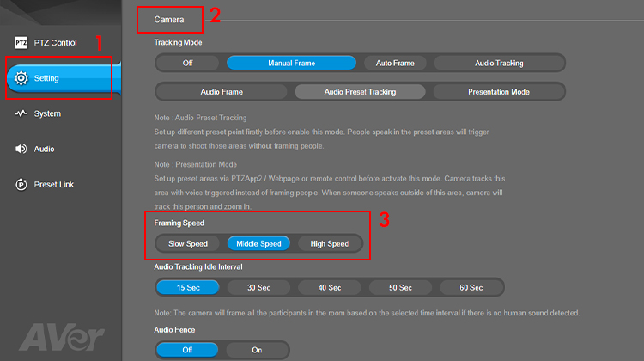644x361 pixels.
Task: Activate Presentation Mode
Action: (498, 91)
